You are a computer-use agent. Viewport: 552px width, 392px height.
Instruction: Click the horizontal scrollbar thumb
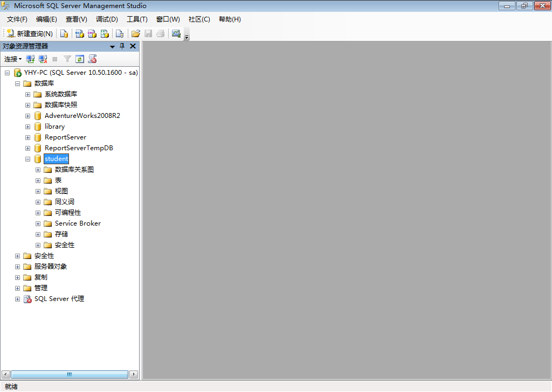click(x=70, y=374)
